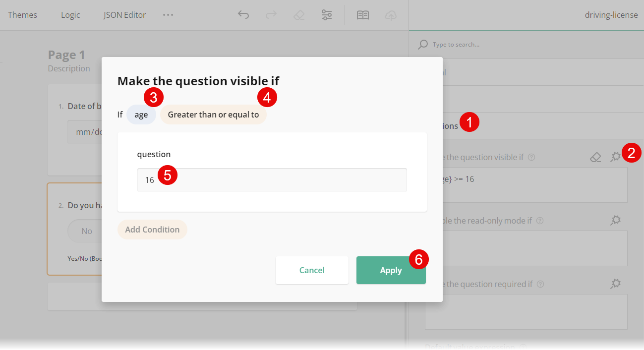The width and height of the screenshot is (644, 350).
Task: Redo the last change
Action: (271, 15)
